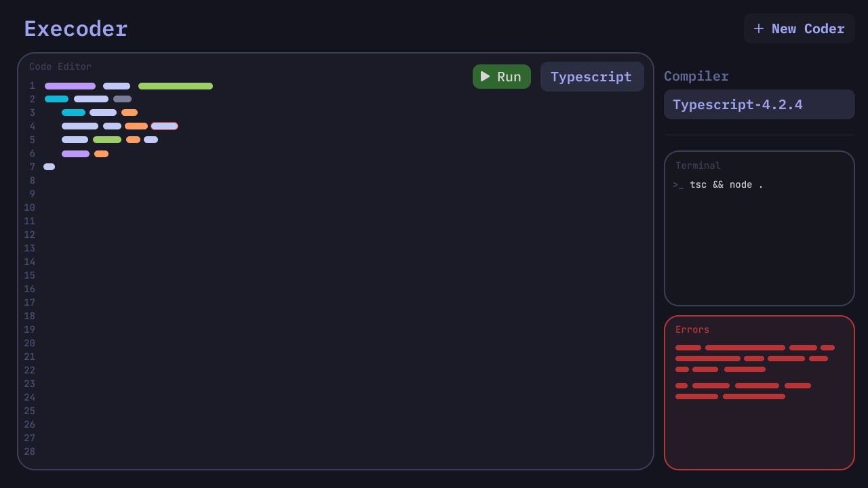Click the terminal prompt icon
This screenshot has width=868, height=488.
point(678,185)
